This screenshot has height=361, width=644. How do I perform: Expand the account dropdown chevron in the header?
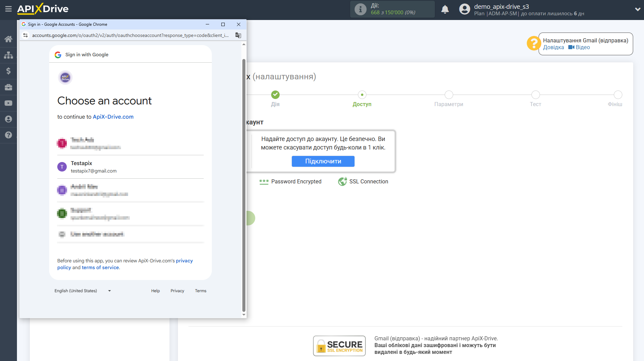(637, 9)
